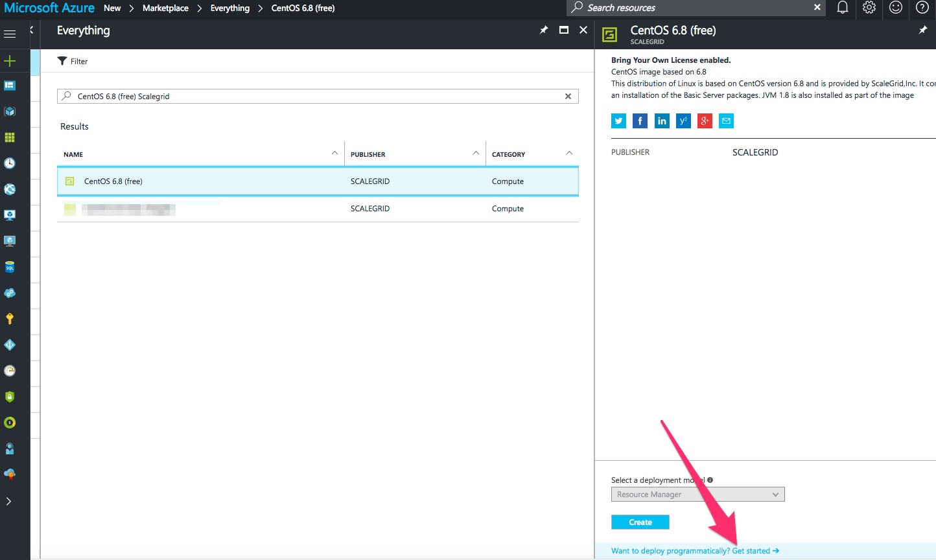Image resolution: width=936 pixels, height=560 pixels.
Task: Open the Recent clock icon in sidebar
Action: pos(10,163)
